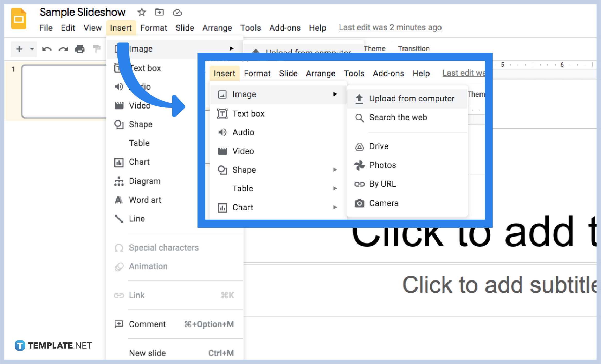This screenshot has width=601, height=364.
Task: Choose Search the web for an image
Action: (x=398, y=118)
